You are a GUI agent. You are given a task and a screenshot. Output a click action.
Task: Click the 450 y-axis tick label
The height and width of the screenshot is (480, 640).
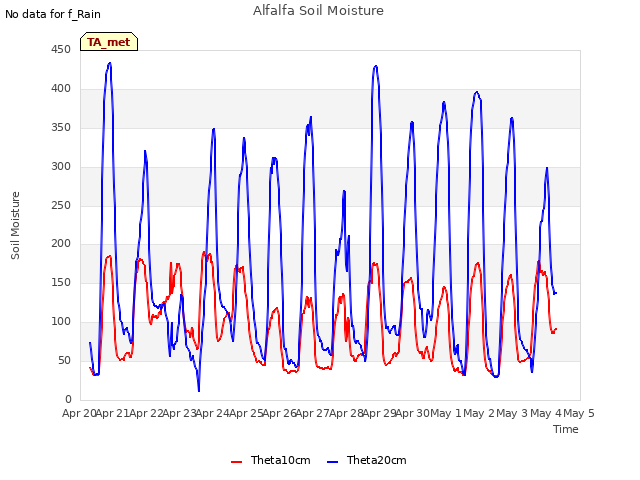coord(61,50)
